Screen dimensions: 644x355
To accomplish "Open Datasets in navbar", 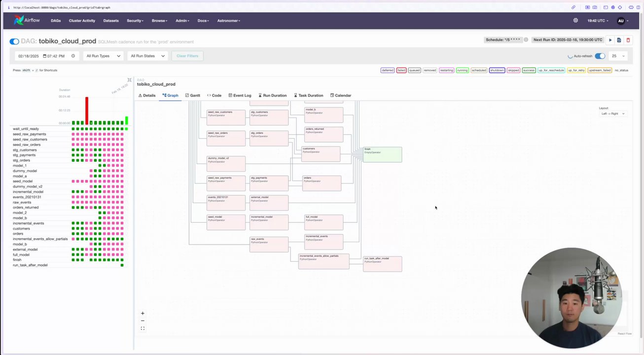I will pyautogui.click(x=111, y=21).
